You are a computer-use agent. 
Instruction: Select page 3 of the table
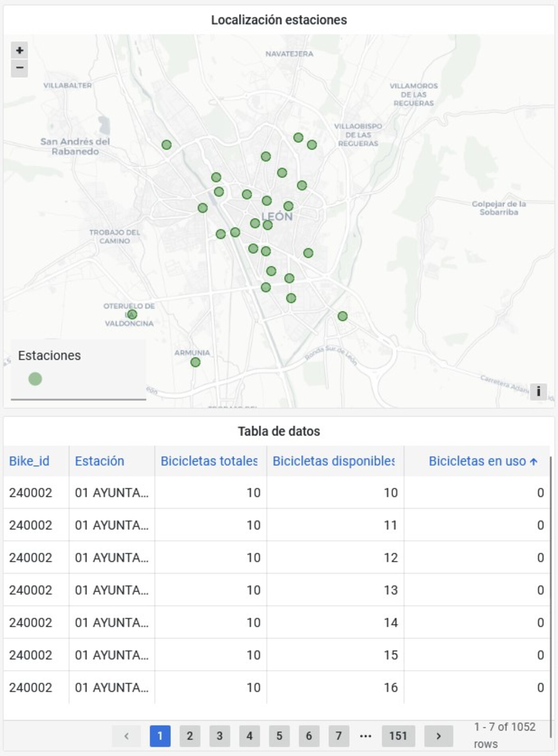point(220,736)
